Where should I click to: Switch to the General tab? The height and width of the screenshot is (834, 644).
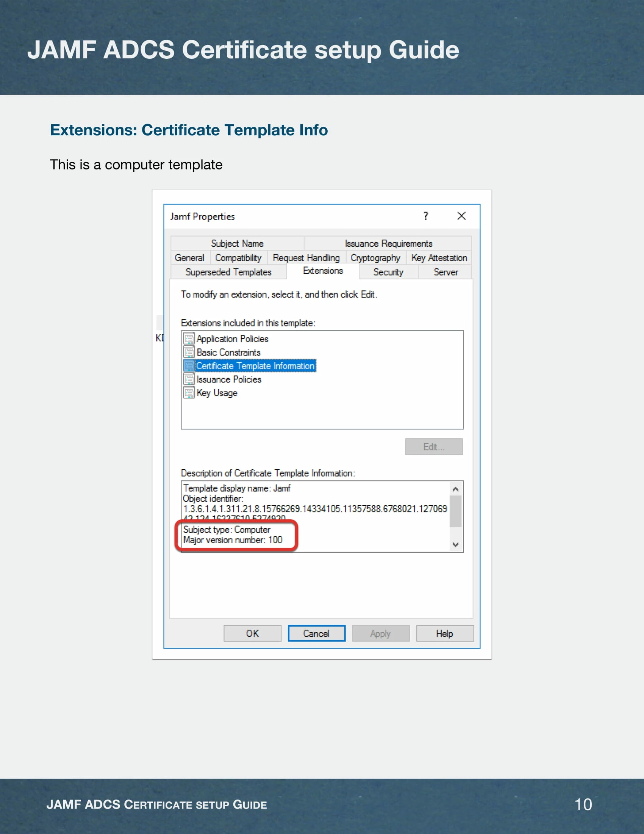pos(190,258)
